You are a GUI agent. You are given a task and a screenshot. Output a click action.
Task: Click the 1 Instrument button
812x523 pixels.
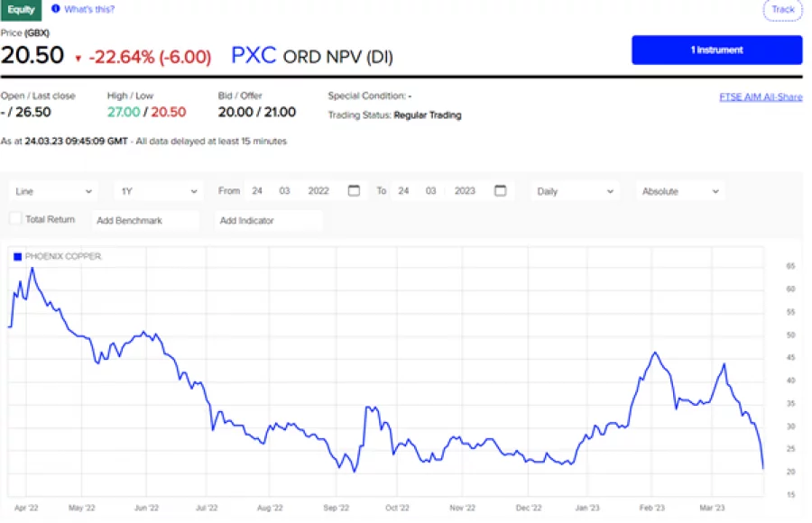coord(716,50)
